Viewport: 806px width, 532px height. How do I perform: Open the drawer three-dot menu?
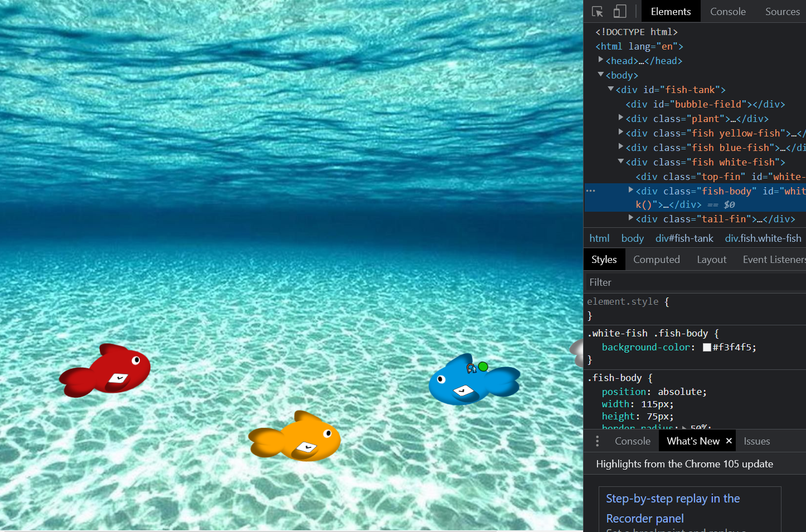[x=598, y=441]
